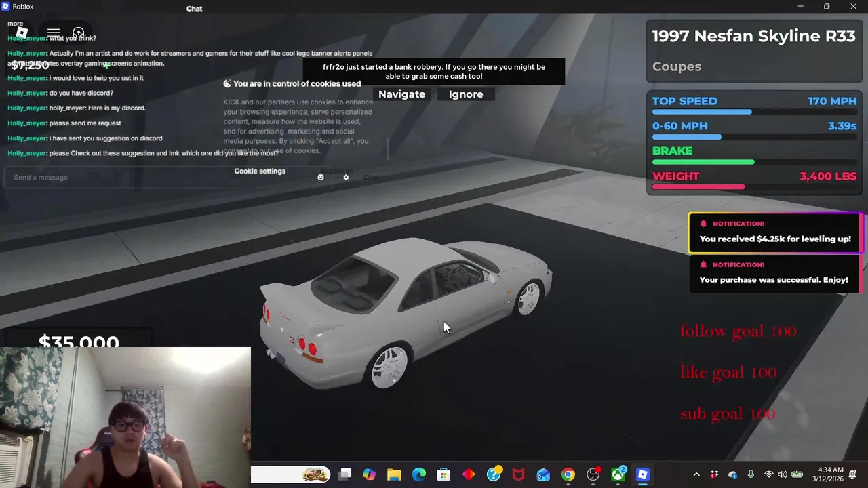This screenshot has height=488, width=868.
Task: Open chat settings gear icon
Action: [x=346, y=178]
